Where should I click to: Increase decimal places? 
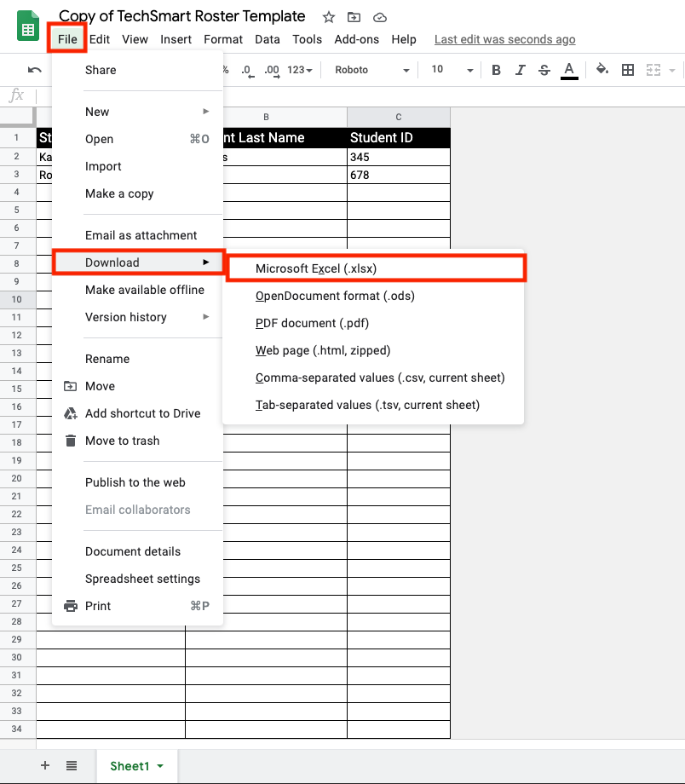272,70
